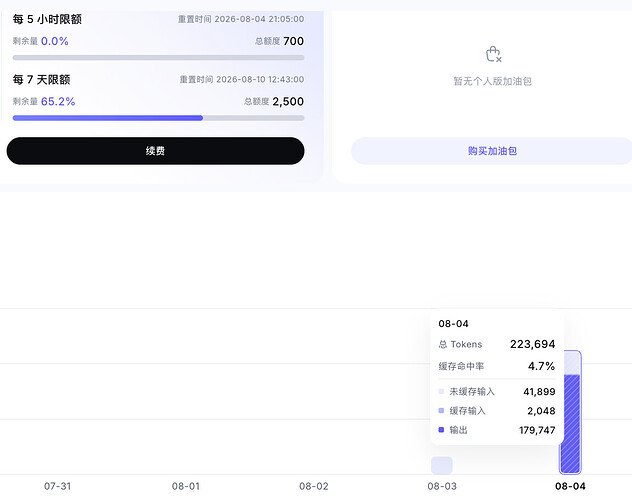Image resolution: width=632 pixels, height=500 pixels.
Task: Click the 输出 legend swatch
Action: [441, 430]
